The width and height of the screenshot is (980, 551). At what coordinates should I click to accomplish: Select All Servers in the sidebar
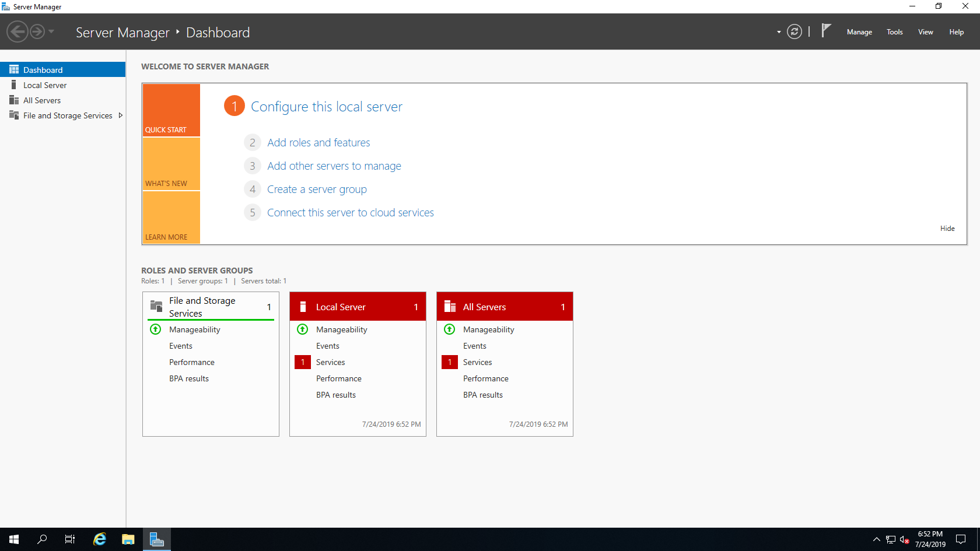point(62,100)
